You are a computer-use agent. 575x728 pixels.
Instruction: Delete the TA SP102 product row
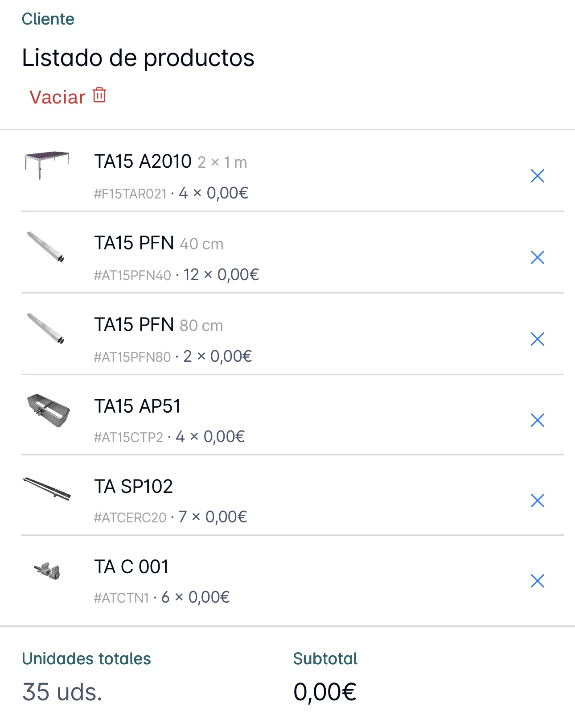538,500
